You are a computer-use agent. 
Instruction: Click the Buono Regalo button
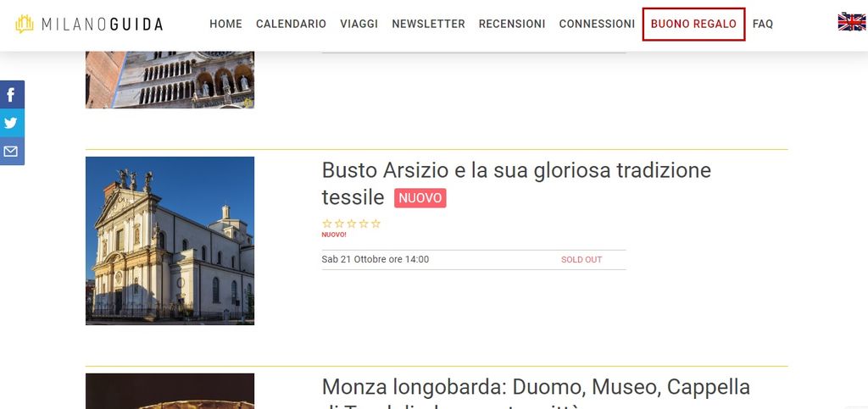693,24
